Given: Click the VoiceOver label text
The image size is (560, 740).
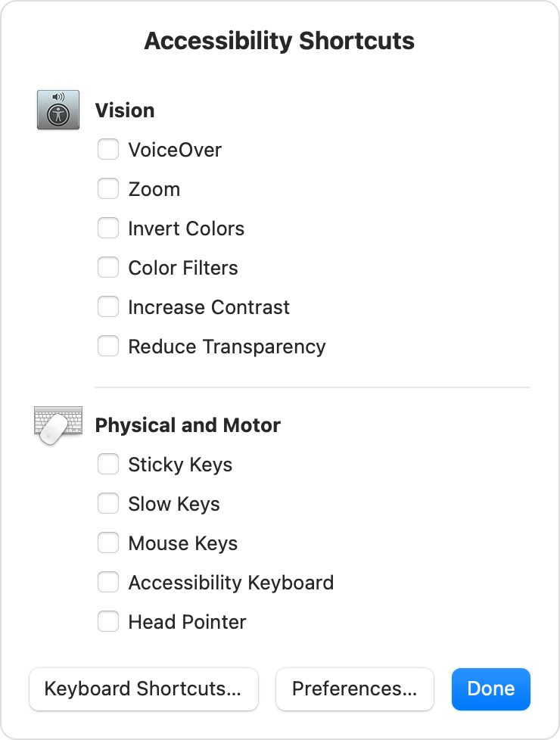Looking at the screenshot, I should (x=176, y=150).
